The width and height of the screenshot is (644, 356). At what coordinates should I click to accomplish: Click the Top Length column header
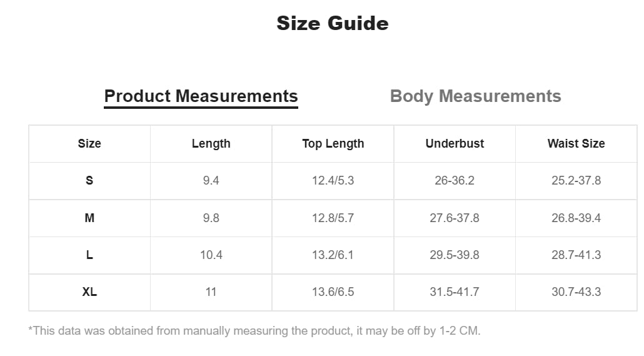(333, 144)
